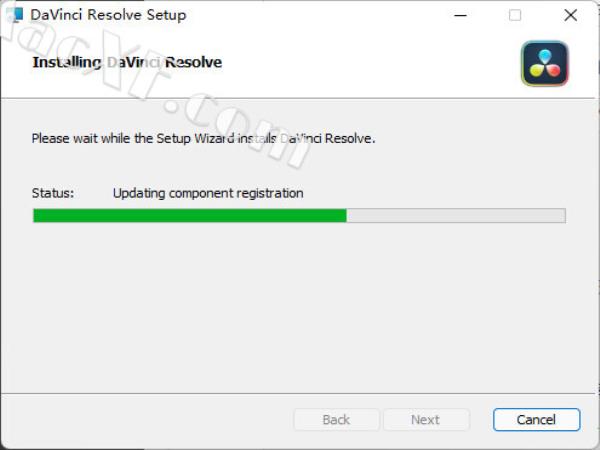Click the disabled Back button
This screenshot has width=600, height=450.
point(336,420)
